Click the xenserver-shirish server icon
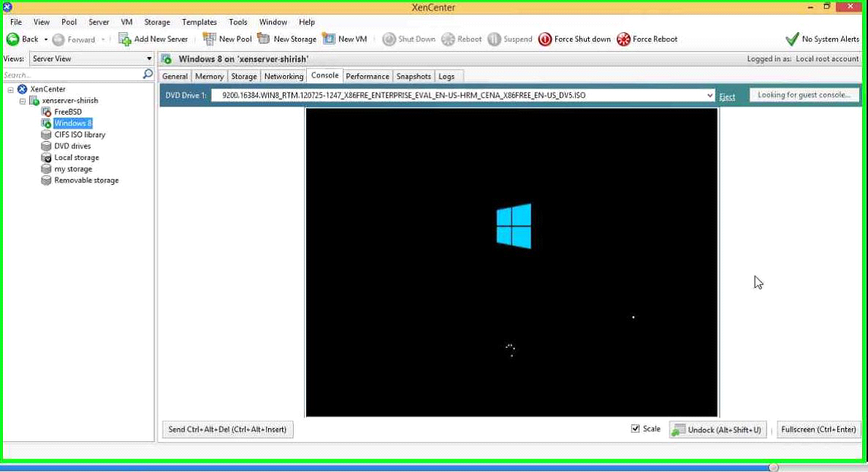The image size is (868, 472). click(x=34, y=101)
